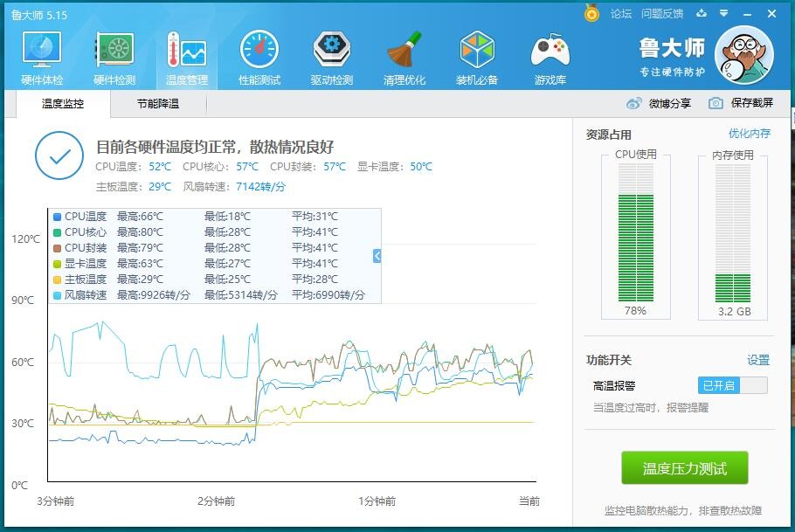Open the 性能测试 performance test icon
This screenshot has height=532, width=795.
tap(259, 50)
